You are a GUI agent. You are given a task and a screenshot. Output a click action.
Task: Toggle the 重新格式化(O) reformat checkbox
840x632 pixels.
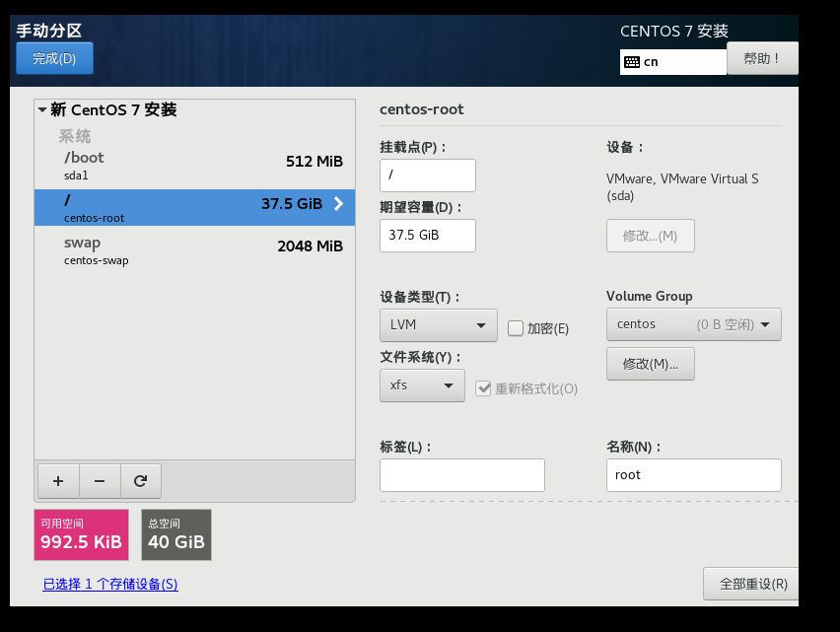pyautogui.click(x=483, y=388)
